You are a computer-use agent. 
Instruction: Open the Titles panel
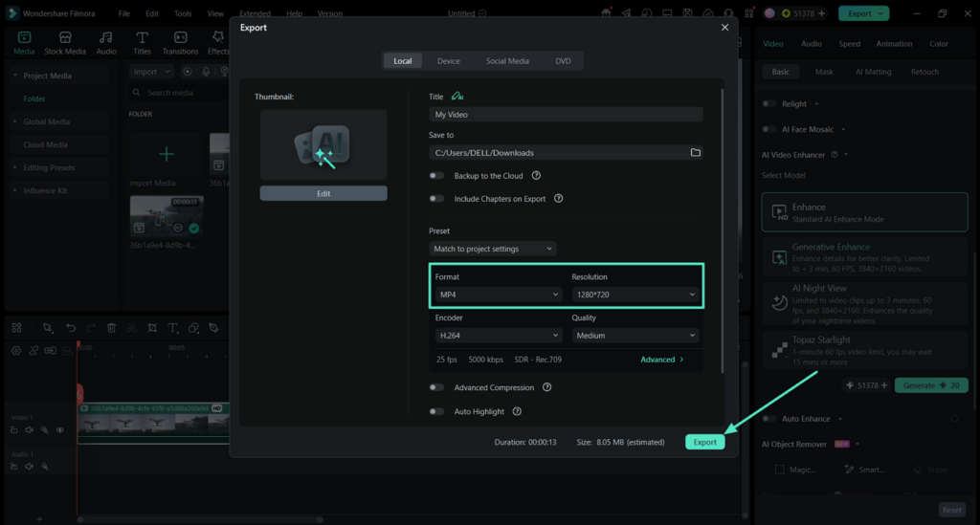coord(142,42)
